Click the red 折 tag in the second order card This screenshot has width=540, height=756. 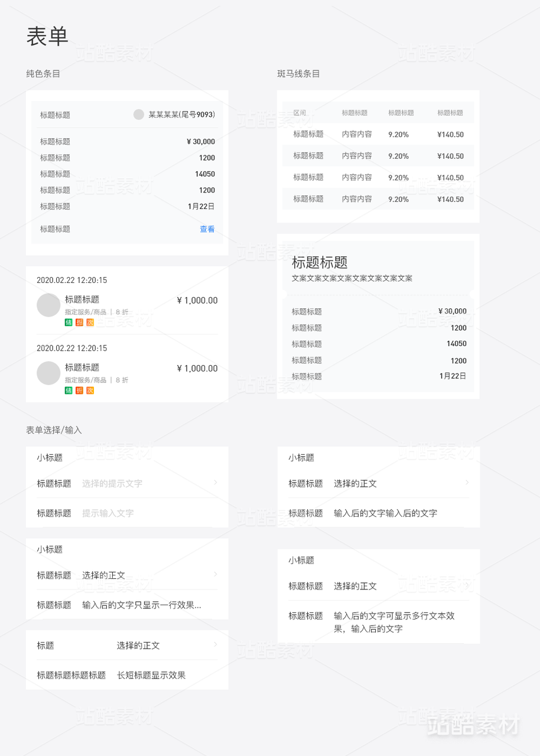tap(79, 390)
